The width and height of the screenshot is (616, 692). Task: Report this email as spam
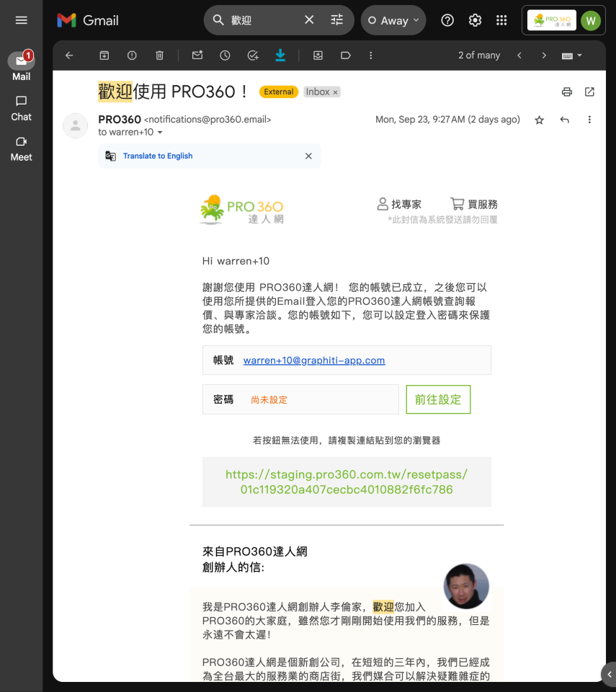(132, 56)
